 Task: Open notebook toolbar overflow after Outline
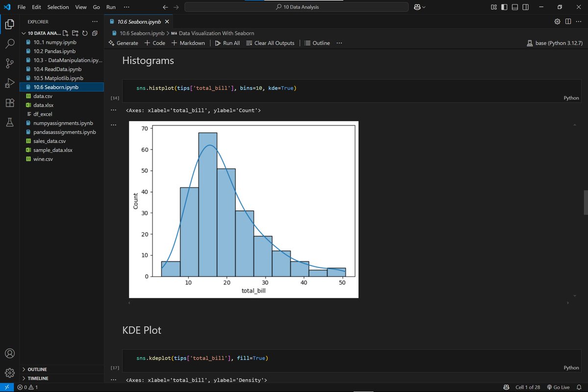[339, 43]
